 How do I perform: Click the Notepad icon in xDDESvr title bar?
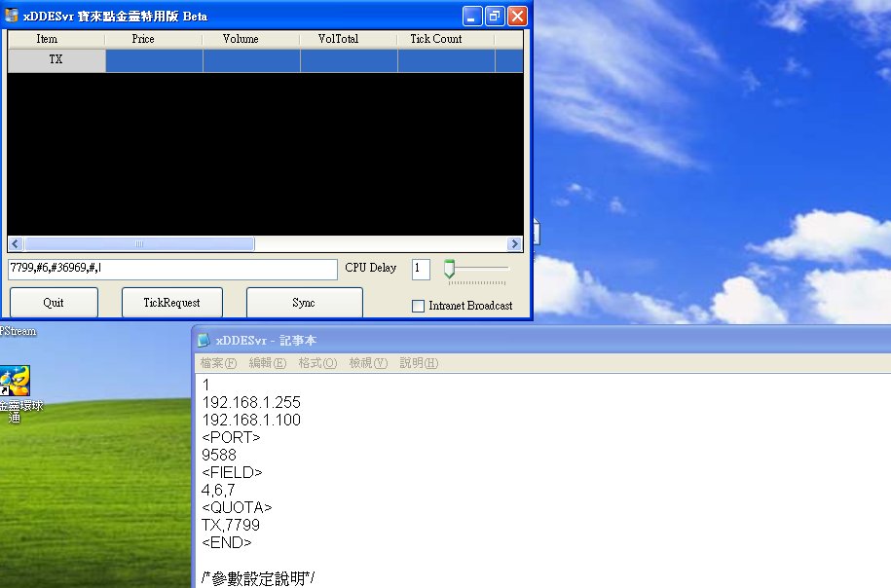[204, 341]
